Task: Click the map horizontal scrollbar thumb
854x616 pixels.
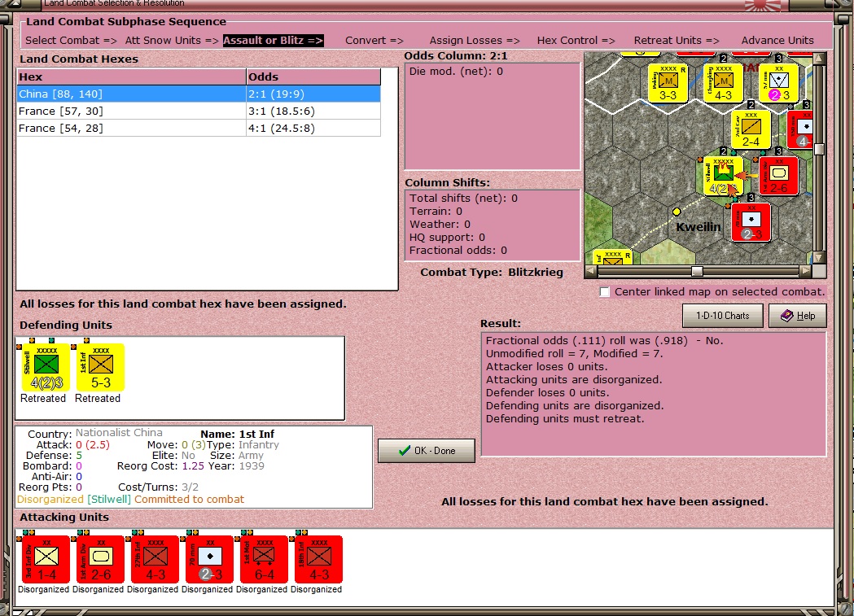Action: coord(697,270)
